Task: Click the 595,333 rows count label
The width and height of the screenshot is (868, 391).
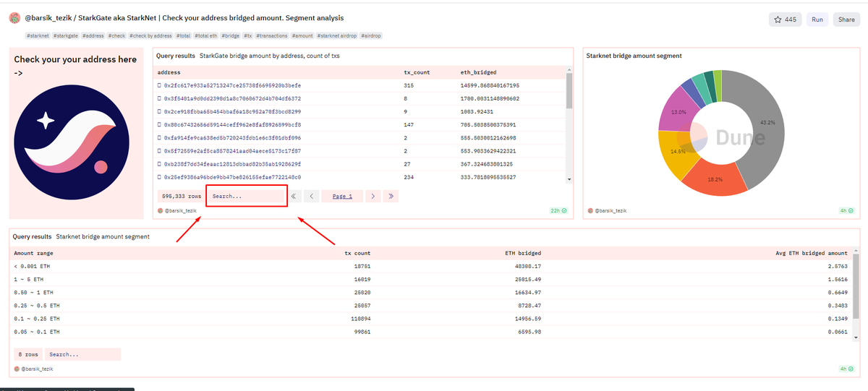Action: 182,196
